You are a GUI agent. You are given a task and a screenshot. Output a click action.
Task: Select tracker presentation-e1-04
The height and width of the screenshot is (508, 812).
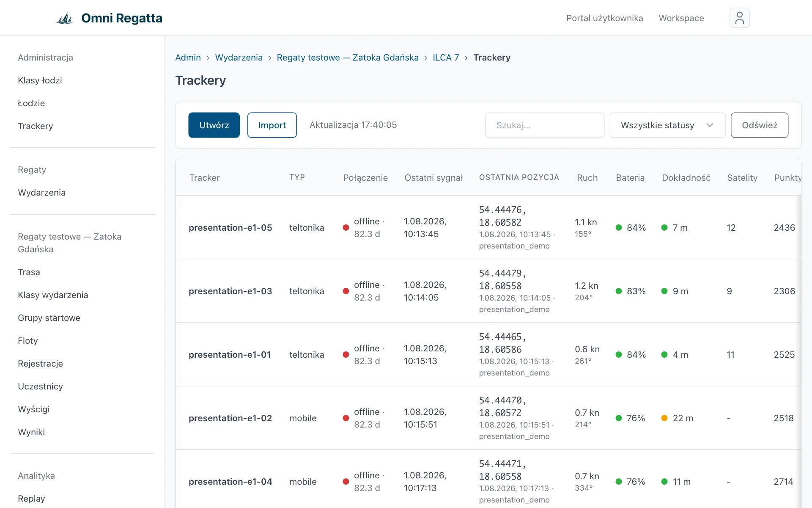point(230,482)
